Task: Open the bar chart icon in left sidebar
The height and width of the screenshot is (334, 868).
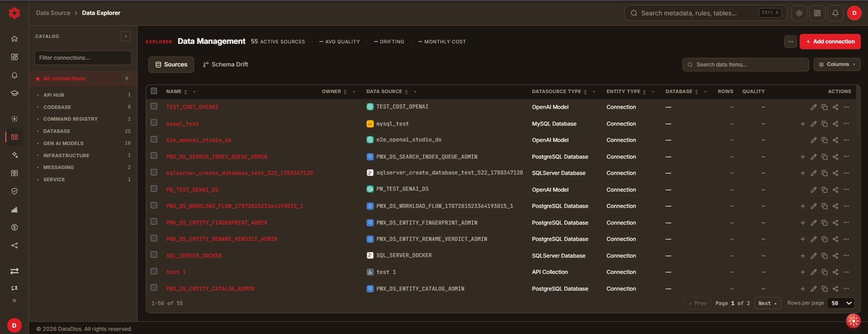Action: click(x=14, y=209)
